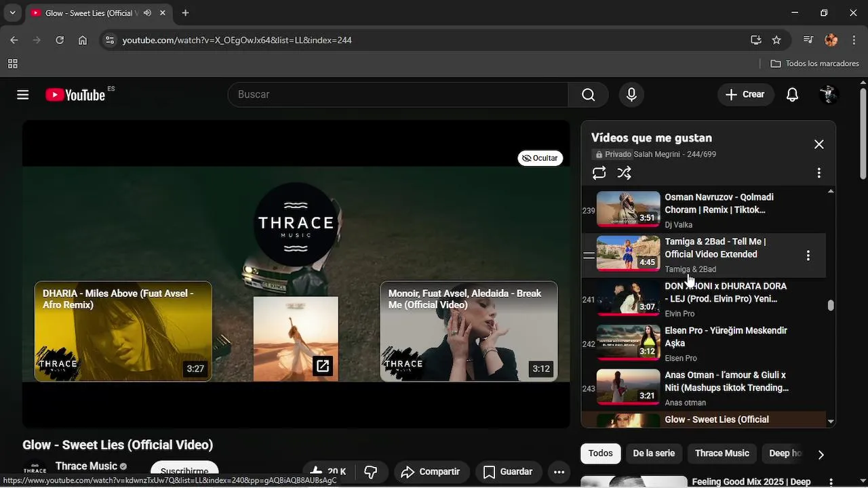868x488 pixels.
Task: Click the search magnifier button
Action: point(588,95)
